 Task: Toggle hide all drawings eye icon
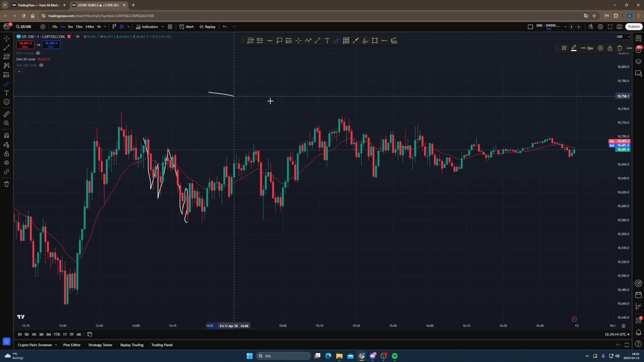tap(6, 163)
